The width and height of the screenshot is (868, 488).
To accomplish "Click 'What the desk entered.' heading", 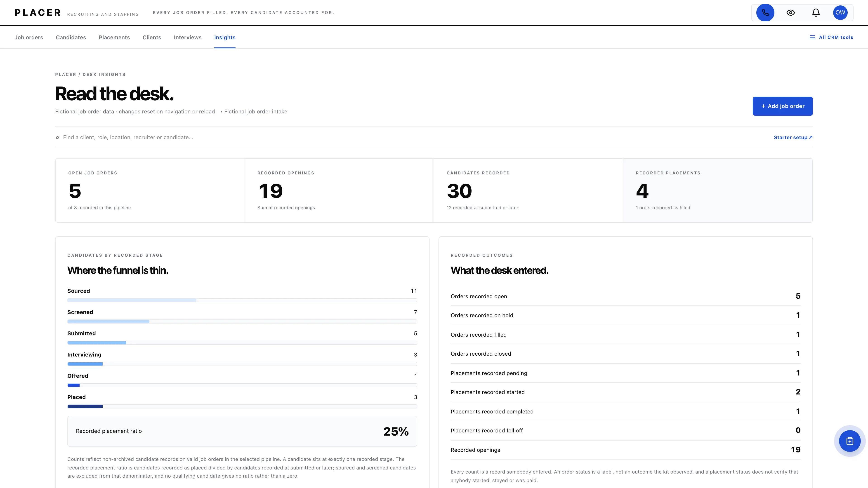I will point(499,270).
